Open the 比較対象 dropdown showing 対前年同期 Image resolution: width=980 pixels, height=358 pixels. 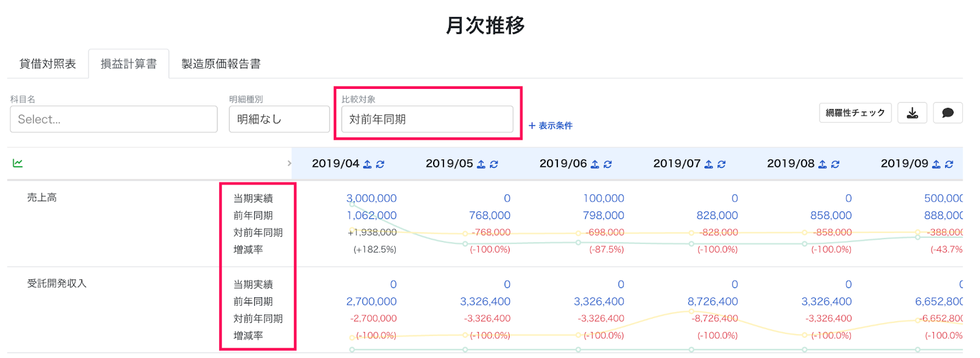pos(427,119)
